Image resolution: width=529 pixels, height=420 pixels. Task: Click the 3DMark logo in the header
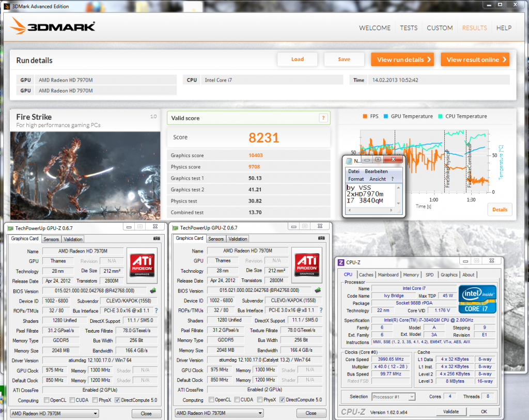(52, 26)
